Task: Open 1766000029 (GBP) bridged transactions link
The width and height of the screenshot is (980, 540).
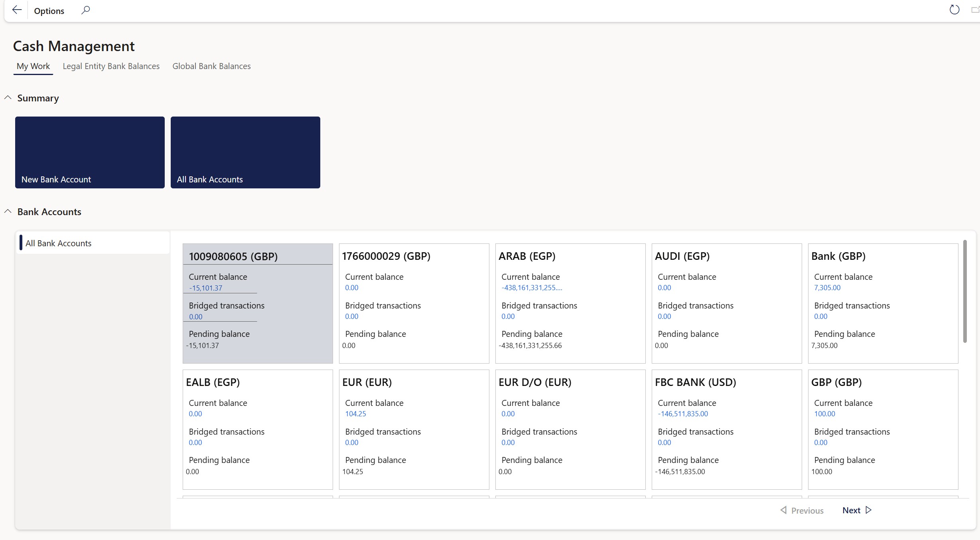Action: click(x=352, y=316)
